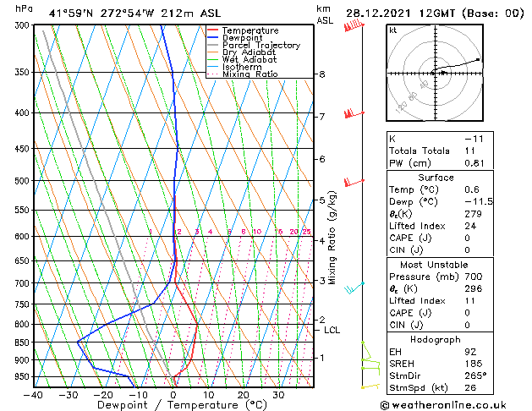Click the 300 hPa pressure label
Image resolution: width=532 pixels, height=411 pixels.
pos(24,25)
